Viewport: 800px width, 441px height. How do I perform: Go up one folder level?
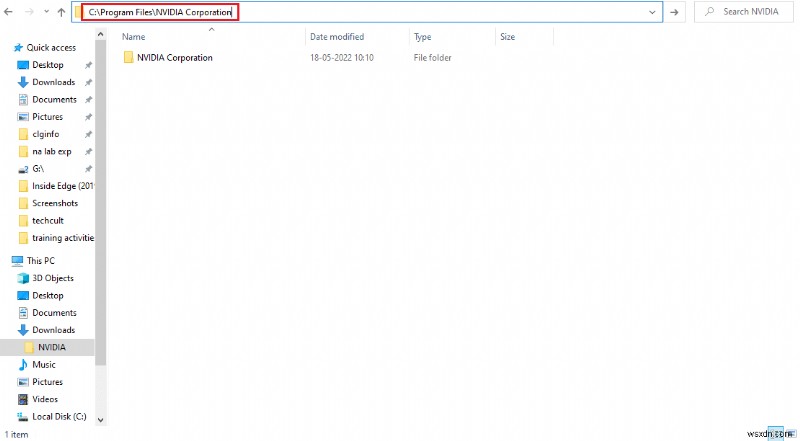62,12
